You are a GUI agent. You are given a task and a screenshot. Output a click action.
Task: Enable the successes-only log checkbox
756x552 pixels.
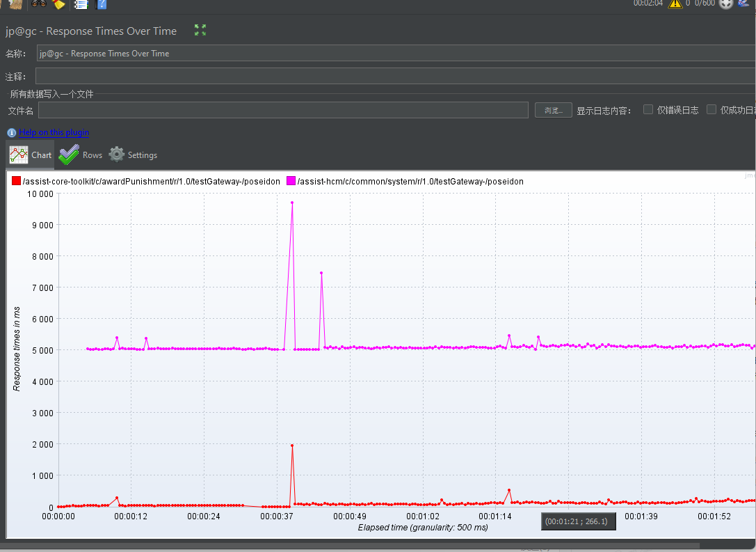click(x=711, y=109)
